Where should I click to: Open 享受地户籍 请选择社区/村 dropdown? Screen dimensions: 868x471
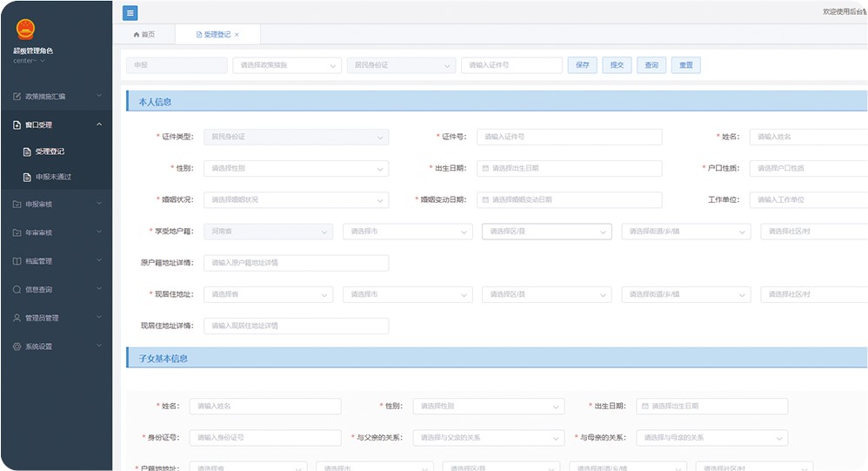(x=814, y=232)
